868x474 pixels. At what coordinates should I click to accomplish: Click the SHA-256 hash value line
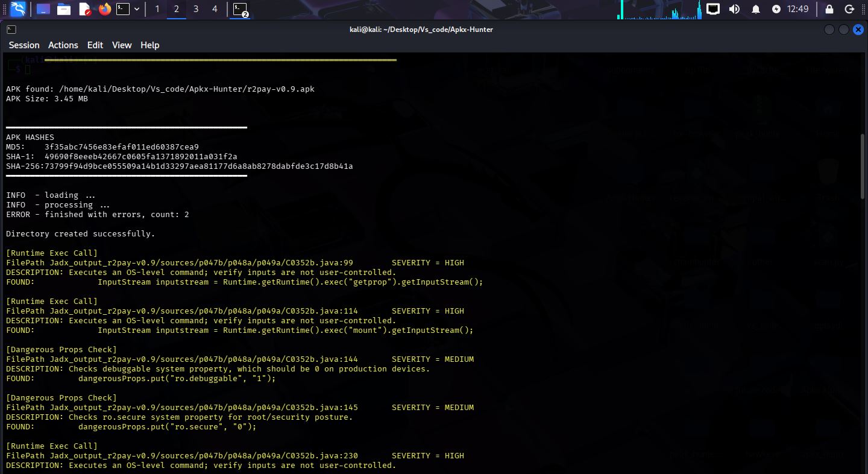[180, 166]
